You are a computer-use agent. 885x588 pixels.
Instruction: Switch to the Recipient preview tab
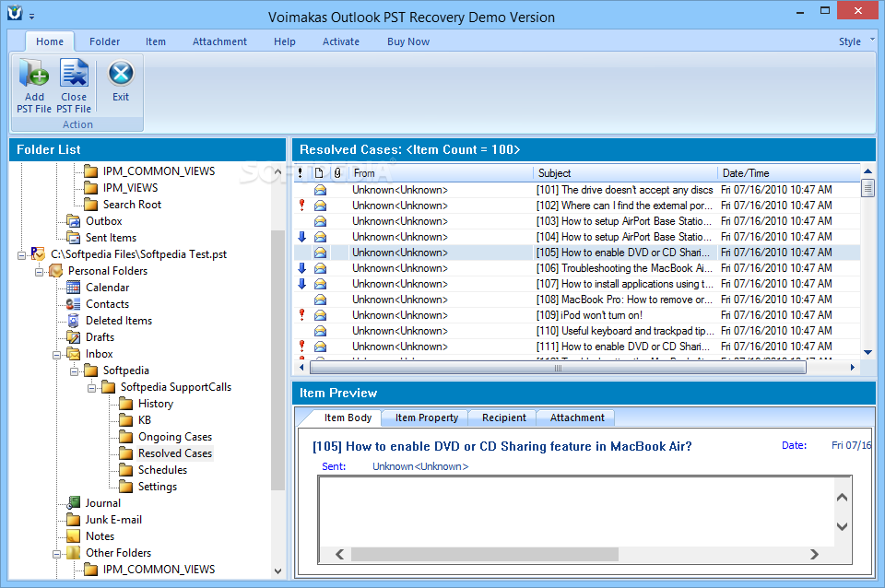click(504, 417)
